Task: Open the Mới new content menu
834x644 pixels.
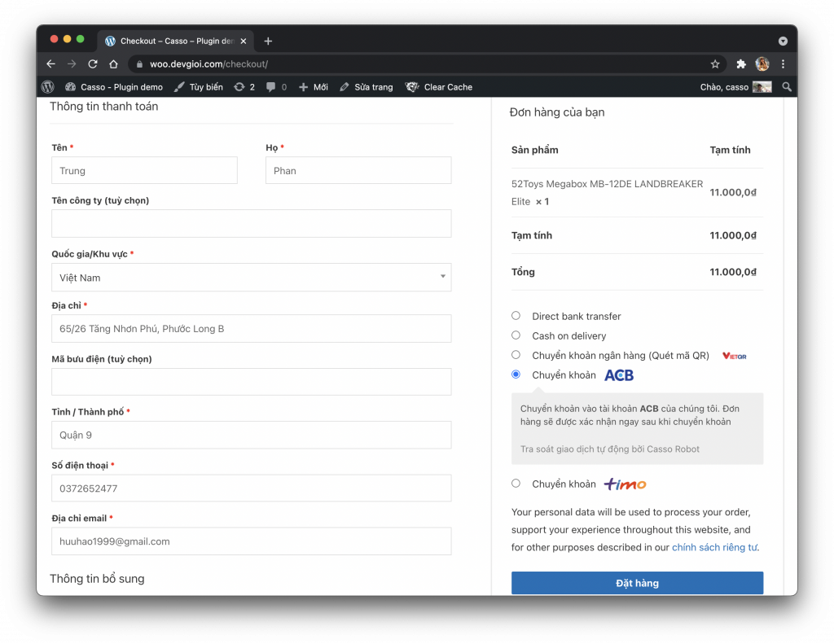Action: [x=314, y=86]
